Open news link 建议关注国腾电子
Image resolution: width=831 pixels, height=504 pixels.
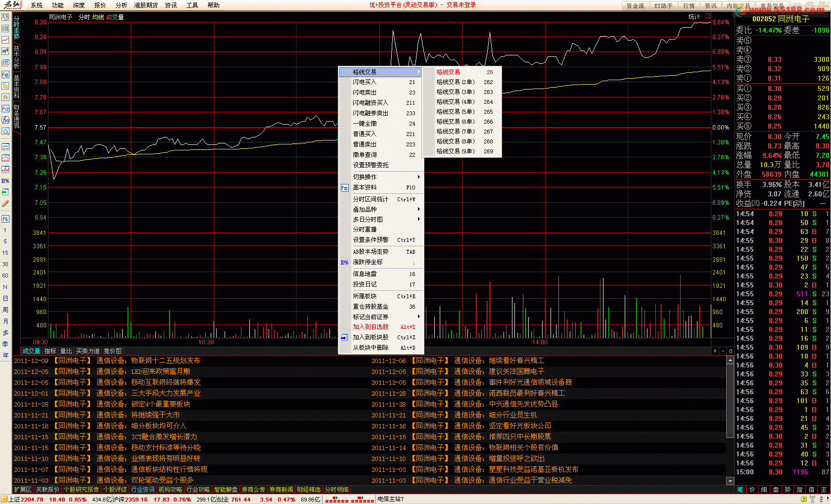point(516,371)
